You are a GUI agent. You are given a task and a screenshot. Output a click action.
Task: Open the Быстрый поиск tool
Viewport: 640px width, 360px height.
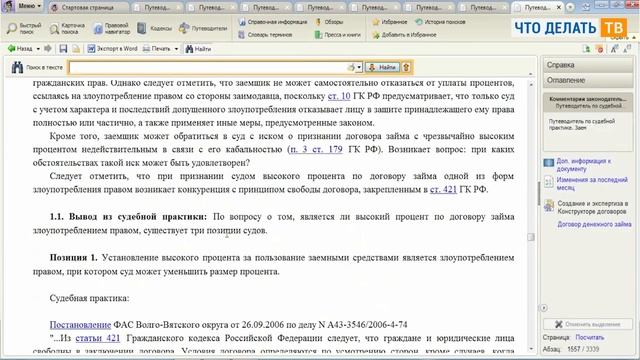[24, 28]
